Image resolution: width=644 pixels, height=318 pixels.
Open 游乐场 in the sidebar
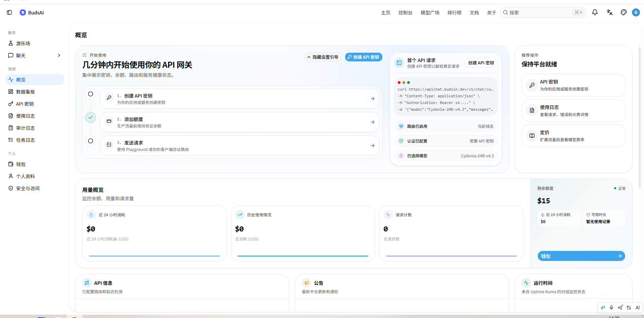point(35,43)
